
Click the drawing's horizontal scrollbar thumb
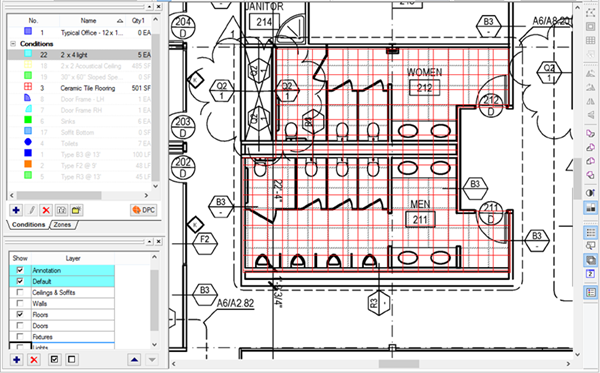coord(399,363)
